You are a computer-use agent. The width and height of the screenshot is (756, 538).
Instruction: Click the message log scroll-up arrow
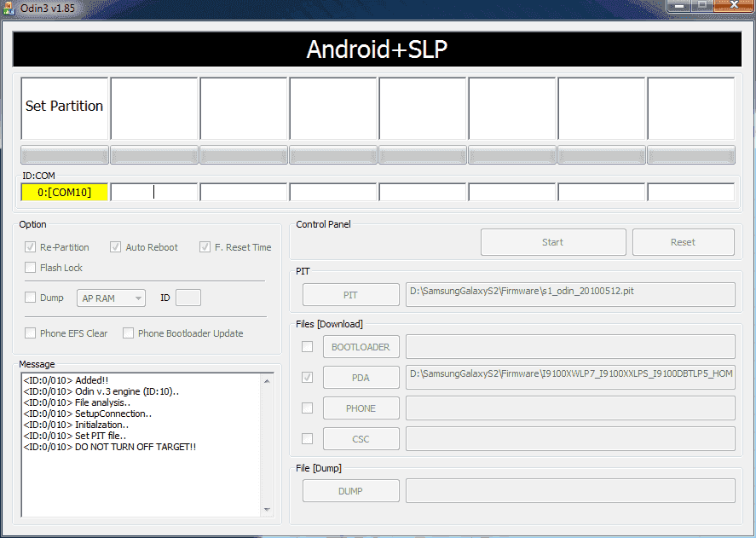pos(267,381)
